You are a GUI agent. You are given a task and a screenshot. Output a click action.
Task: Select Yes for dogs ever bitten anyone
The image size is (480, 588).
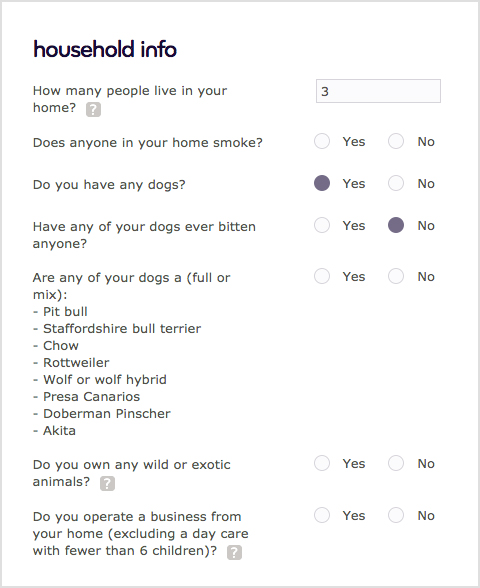(x=322, y=225)
